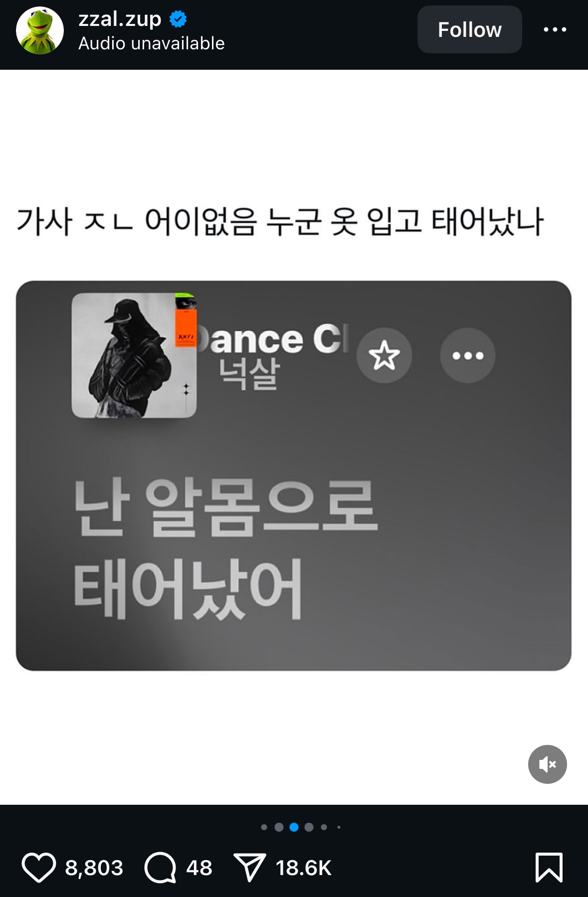Follow the zzal.zup account

(470, 29)
